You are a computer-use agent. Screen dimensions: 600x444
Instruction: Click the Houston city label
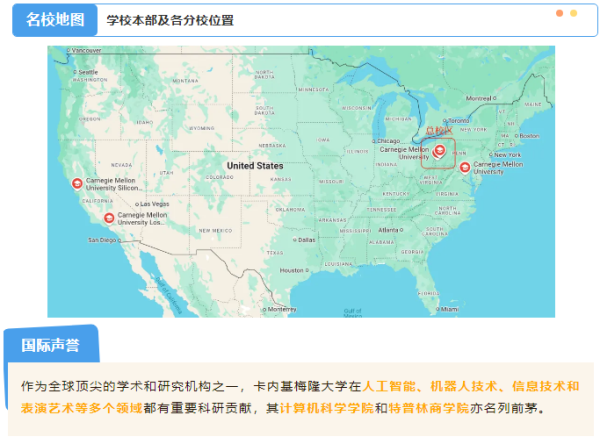click(291, 270)
